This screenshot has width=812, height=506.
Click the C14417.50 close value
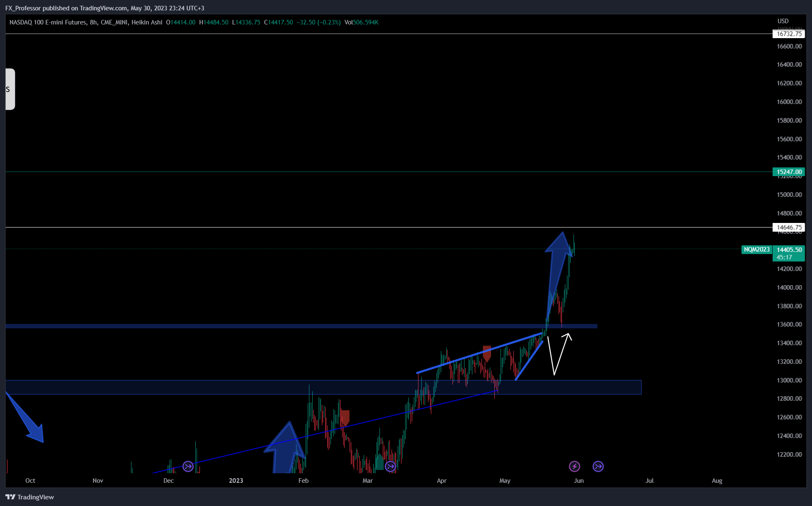pyautogui.click(x=278, y=22)
